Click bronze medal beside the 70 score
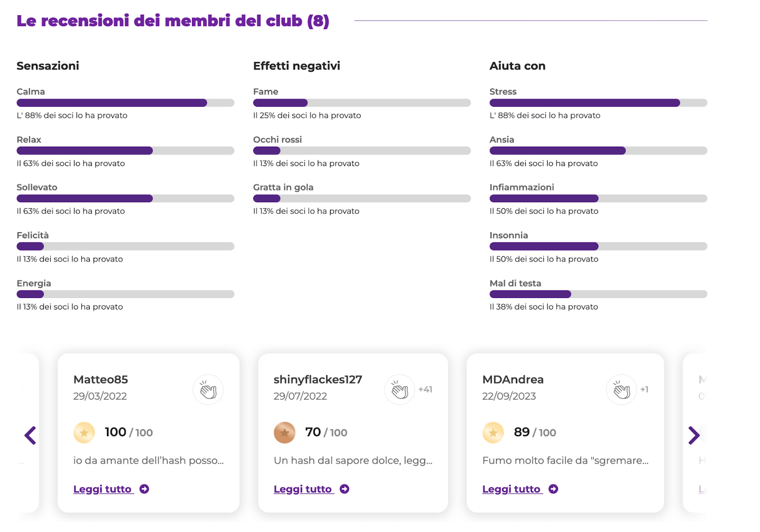 (x=285, y=432)
